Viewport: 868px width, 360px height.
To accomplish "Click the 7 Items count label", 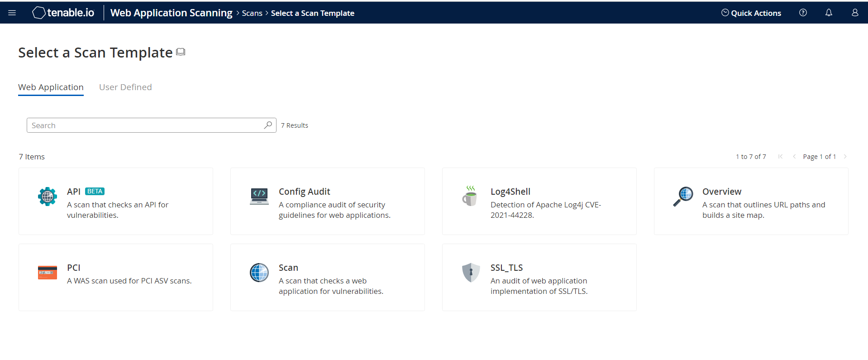I will click(32, 157).
